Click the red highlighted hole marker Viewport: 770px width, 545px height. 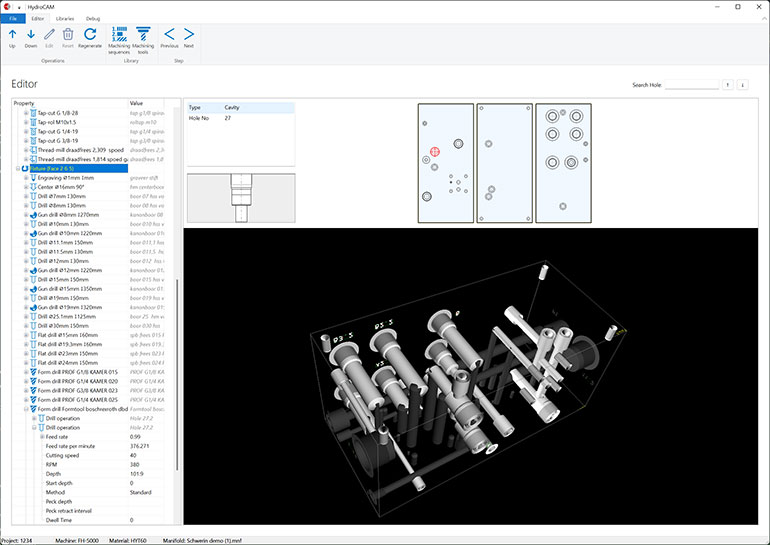435,152
